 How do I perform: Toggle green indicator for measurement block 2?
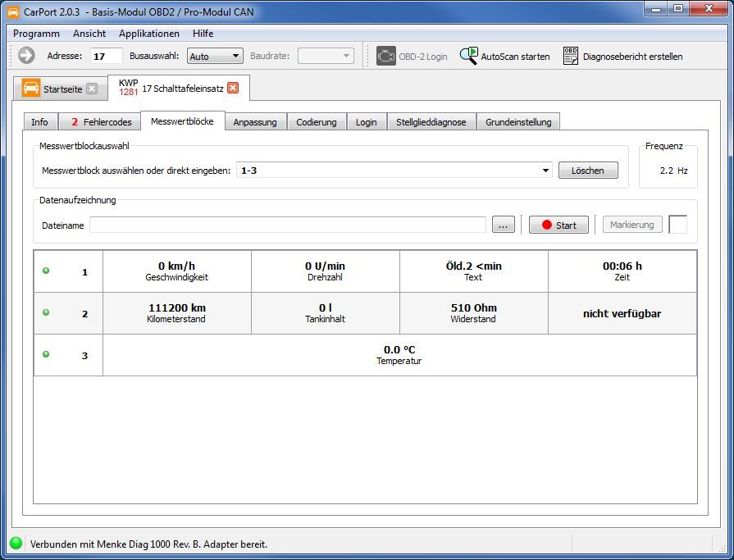coord(46,312)
